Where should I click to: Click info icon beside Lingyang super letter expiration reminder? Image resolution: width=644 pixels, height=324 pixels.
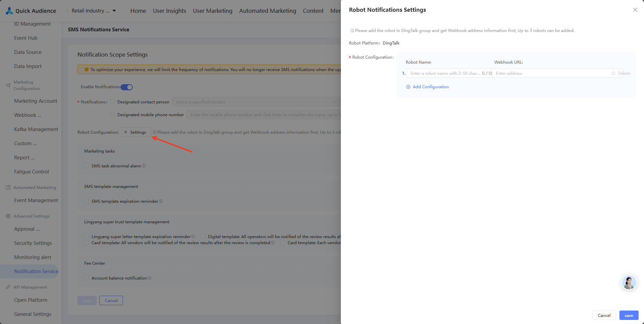pyautogui.click(x=193, y=236)
